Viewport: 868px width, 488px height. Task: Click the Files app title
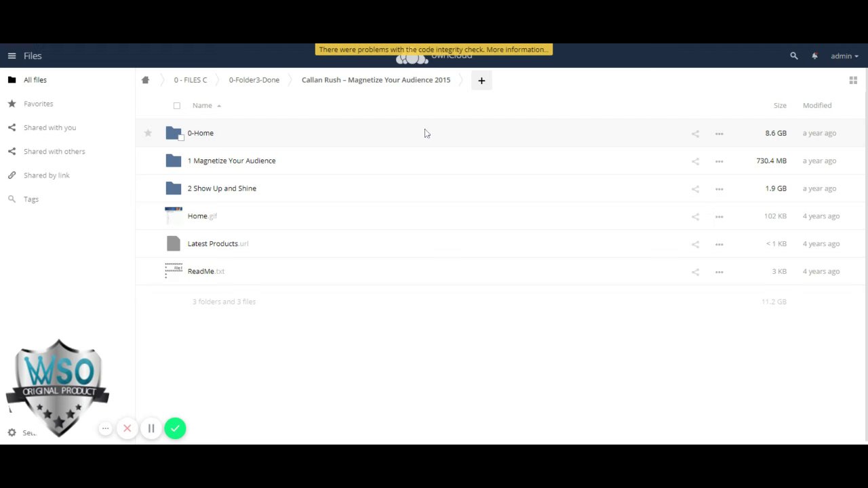(33, 56)
